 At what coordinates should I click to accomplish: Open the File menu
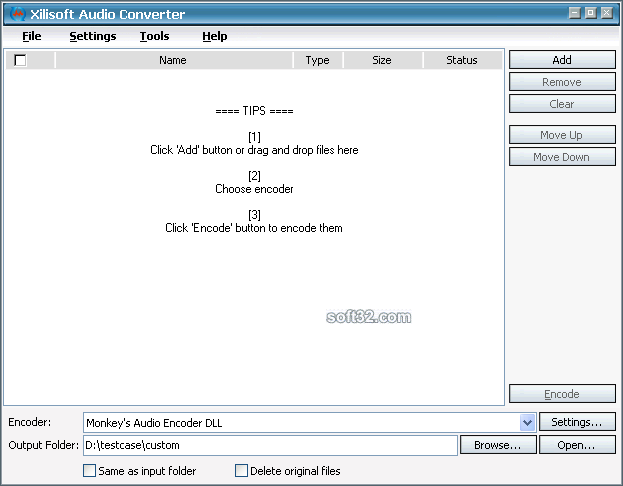coord(31,36)
